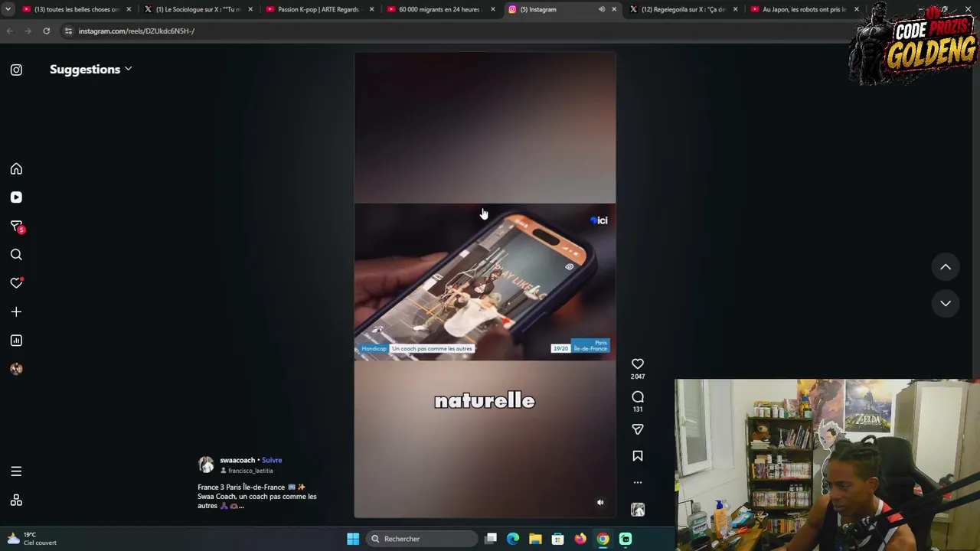The width and height of the screenshot is (980, 551).
Task: Open the weather widget showing 19°C
Action: coord(31,539)
